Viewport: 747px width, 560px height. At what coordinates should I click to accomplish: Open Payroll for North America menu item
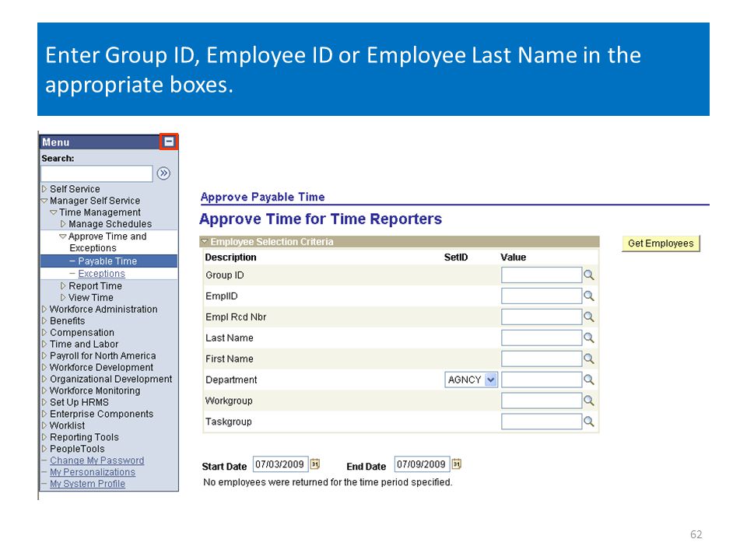tap(103, 355)
